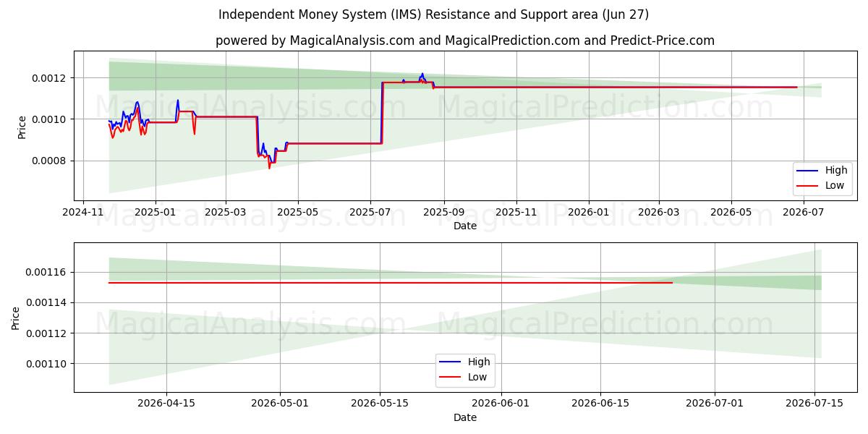The height and width of the screenshot is (434, 868).
Task: Click the bottom x-axis label 2026-04-15
Action: [x=166, y=404]
